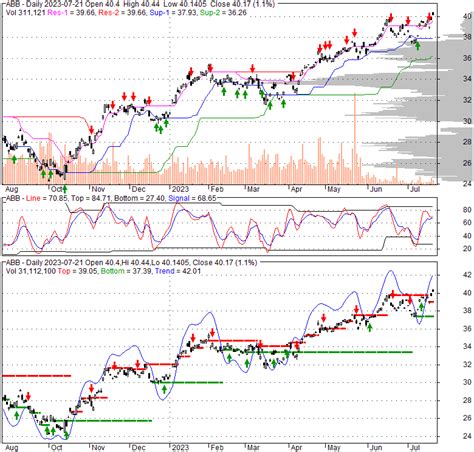Click the 20 level on oscillator axis

click(467, 249)
